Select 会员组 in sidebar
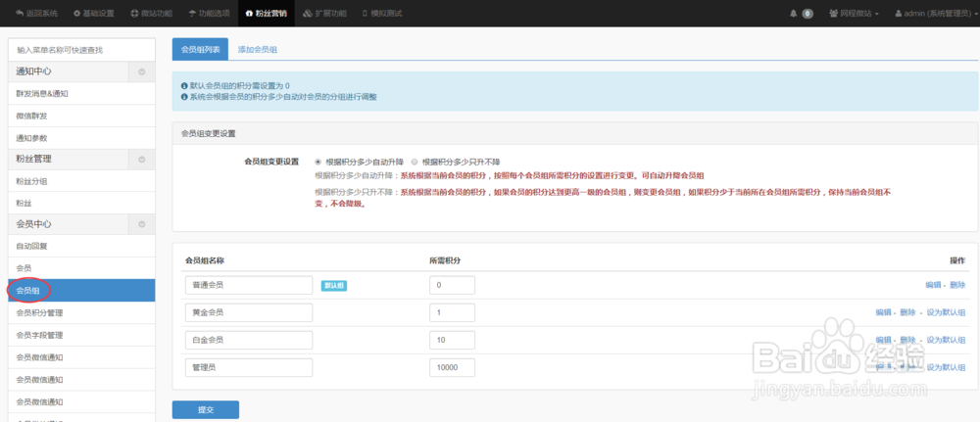Screen dimensions: 980x422 click(82, 290)
